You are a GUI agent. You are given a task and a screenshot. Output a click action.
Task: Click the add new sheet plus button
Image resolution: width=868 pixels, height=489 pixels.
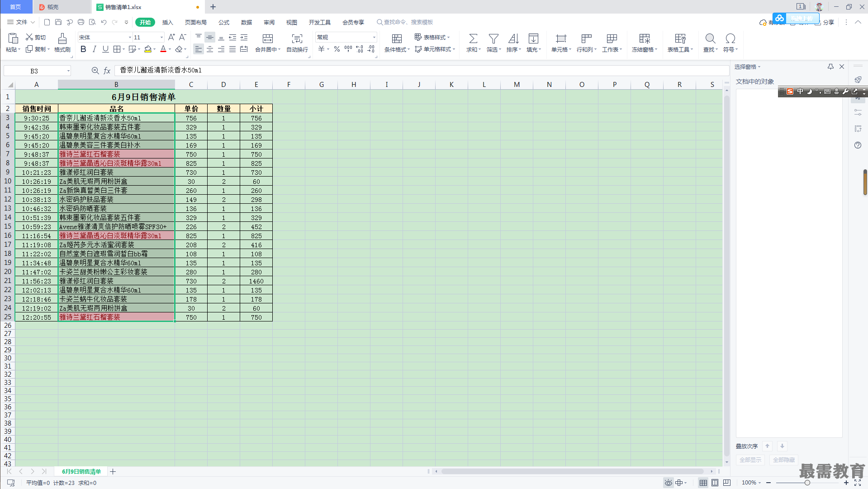(113, 471)
